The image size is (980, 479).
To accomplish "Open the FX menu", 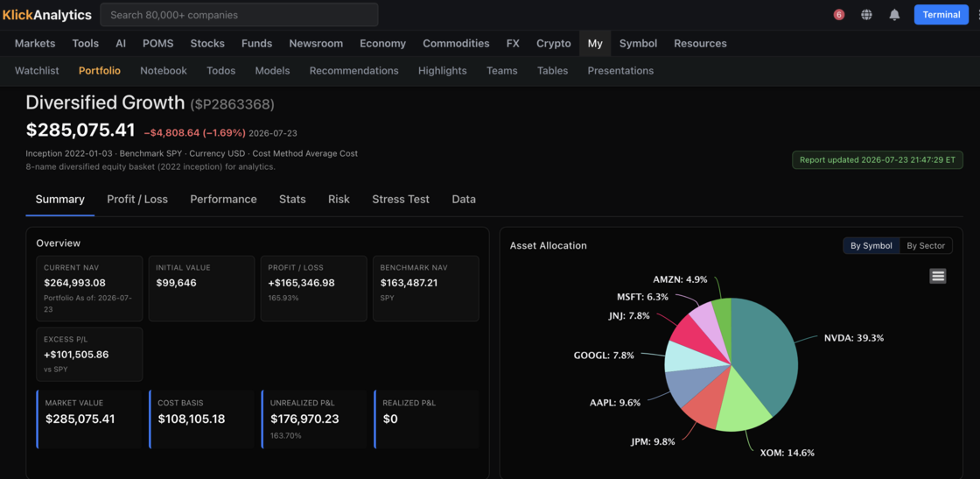I will [x=513, y=43].
